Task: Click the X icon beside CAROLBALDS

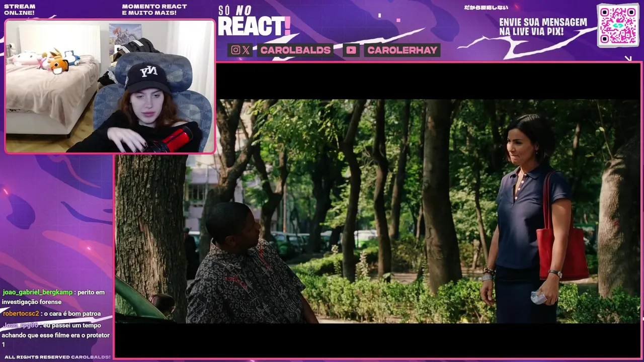Action: 246,50
